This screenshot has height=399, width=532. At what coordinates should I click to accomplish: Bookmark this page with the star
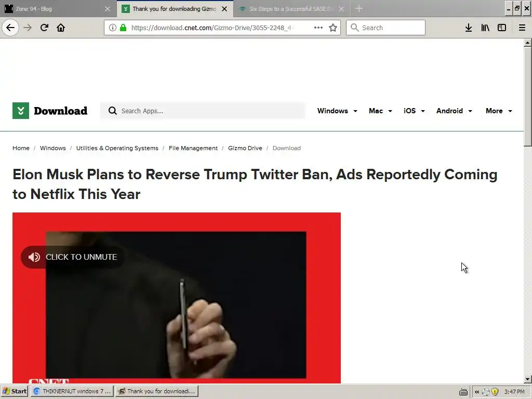(x=333, y=28)
